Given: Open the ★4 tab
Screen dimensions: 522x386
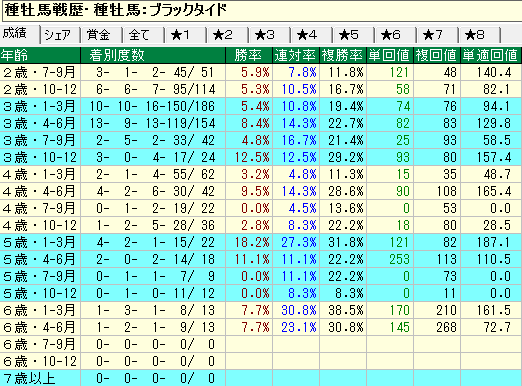Looking at the screenshot, I should click(x=312, y=35).
